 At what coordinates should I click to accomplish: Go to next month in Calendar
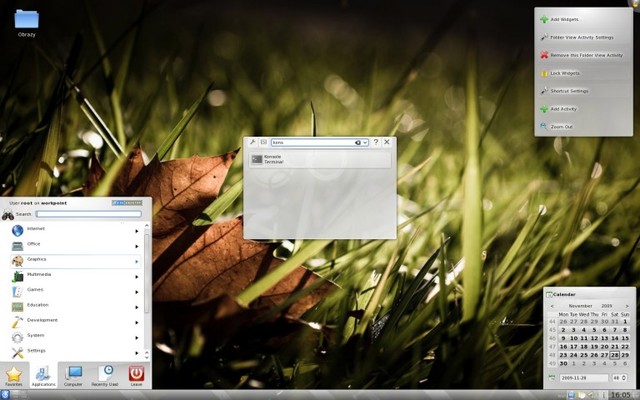(627, 306)
